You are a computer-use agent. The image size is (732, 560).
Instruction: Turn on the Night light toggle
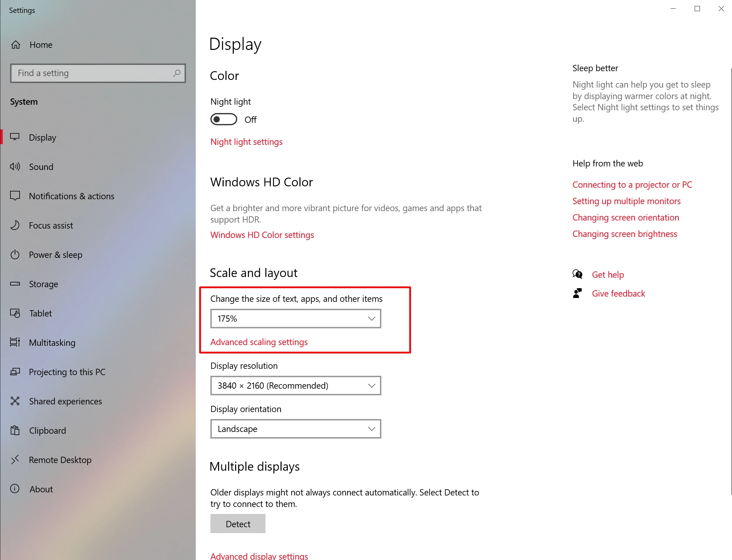[x=224, y=119]
